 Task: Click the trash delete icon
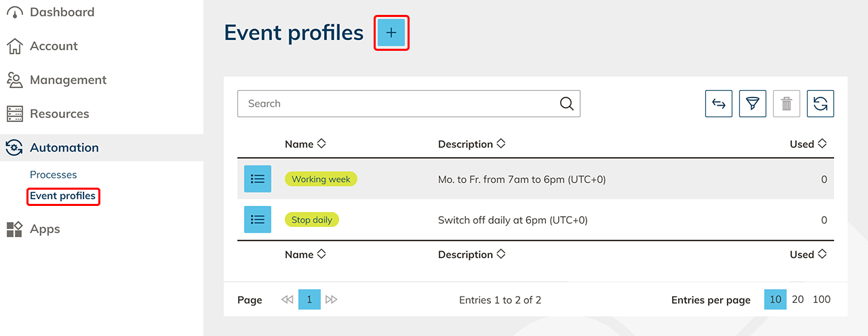click(x=786, y=104)
